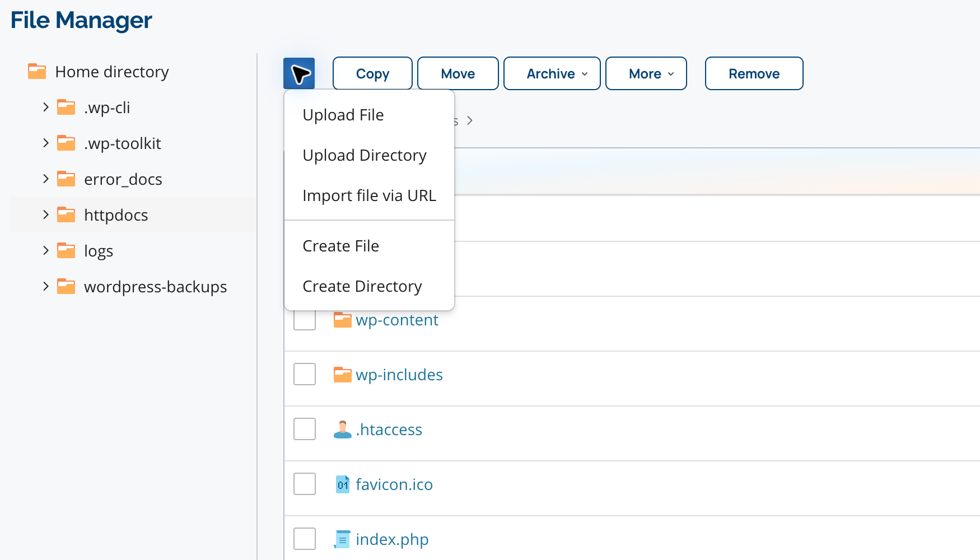The image size is (980, 560).
Task: Open the wp-content folder link
Action: tap(397, 320)
